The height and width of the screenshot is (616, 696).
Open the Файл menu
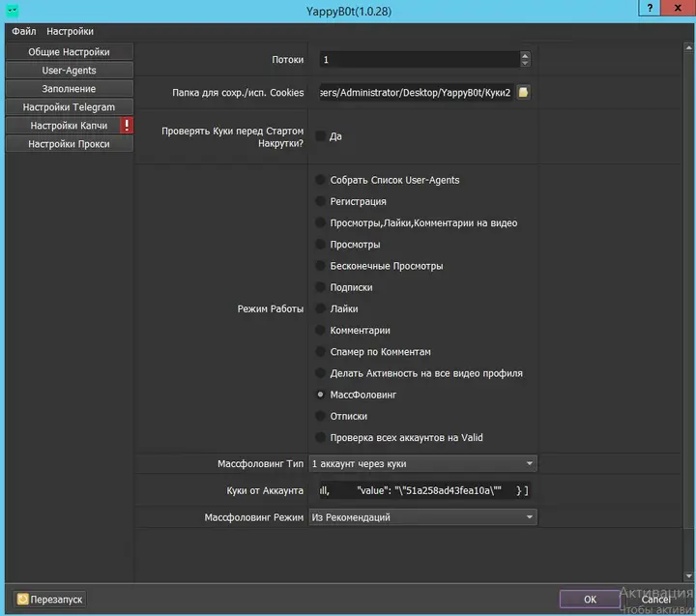[x=23, y=31]
